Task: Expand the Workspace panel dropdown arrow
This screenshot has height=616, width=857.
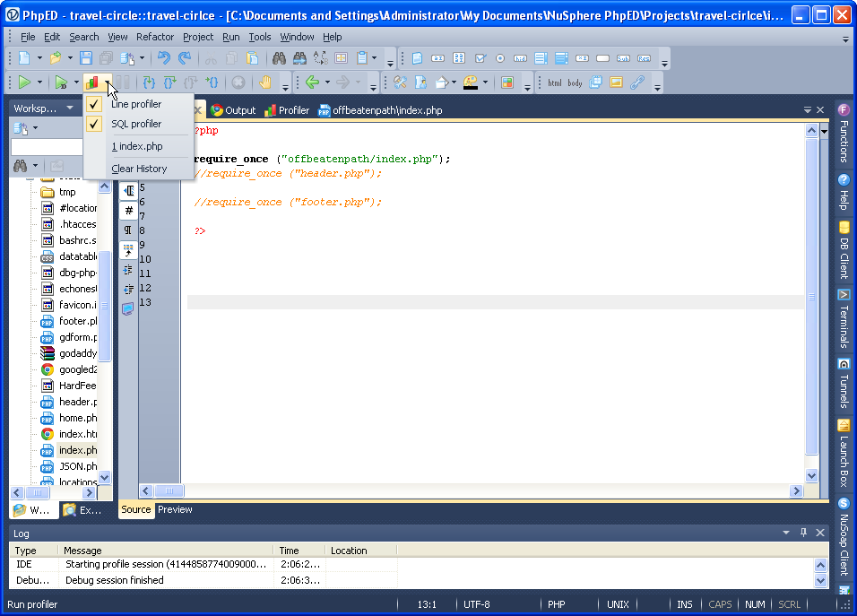Action: [x=70, y=108]
